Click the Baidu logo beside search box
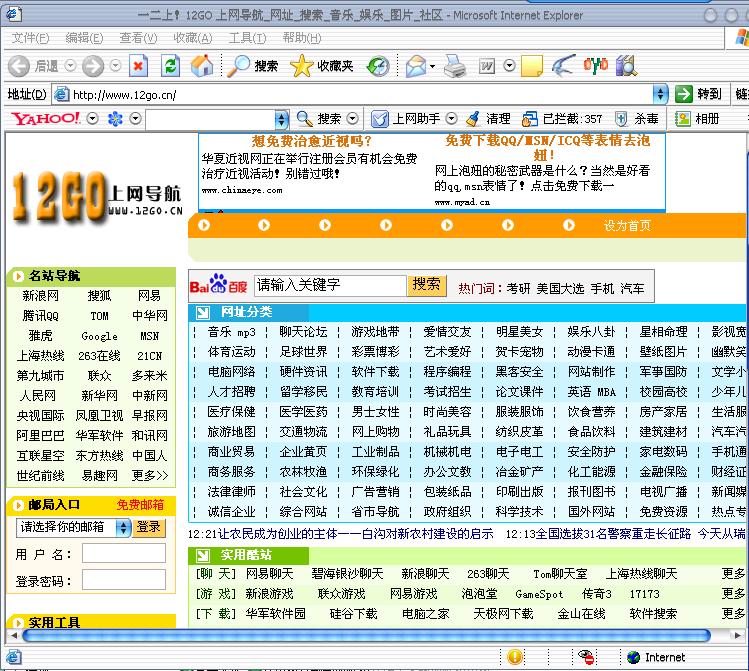 pos(218,285)
